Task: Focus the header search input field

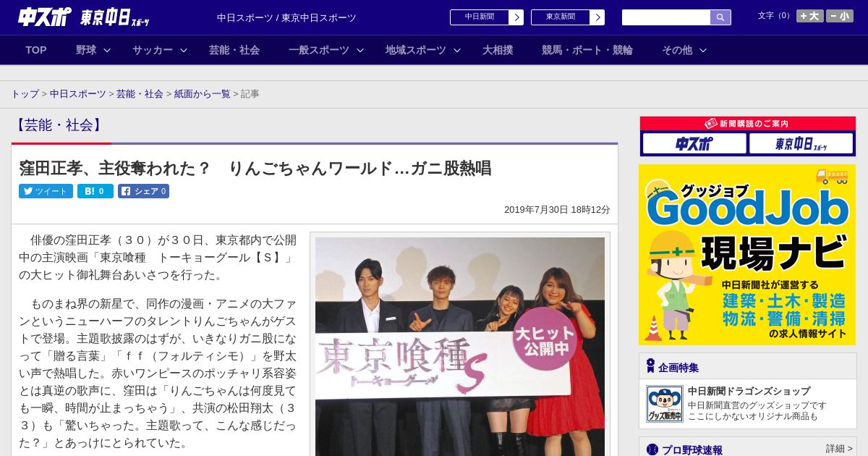Action: pos(666,17)
